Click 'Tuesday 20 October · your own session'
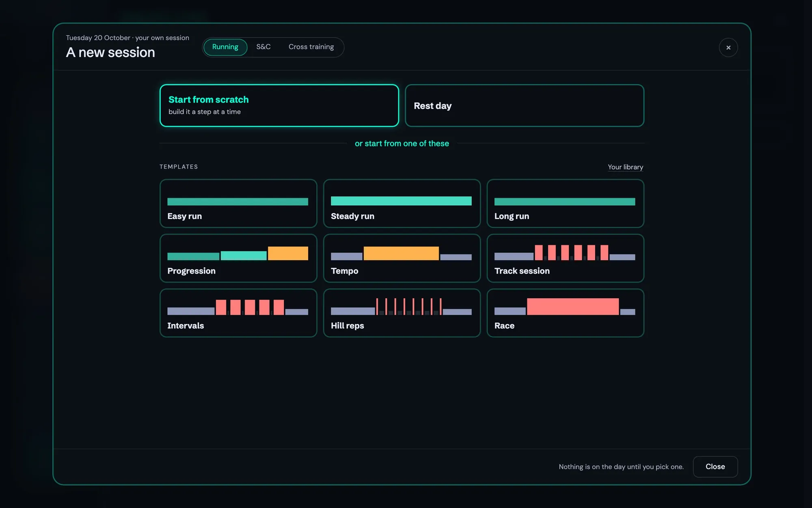Screen dimensions: 812x508 127,38
